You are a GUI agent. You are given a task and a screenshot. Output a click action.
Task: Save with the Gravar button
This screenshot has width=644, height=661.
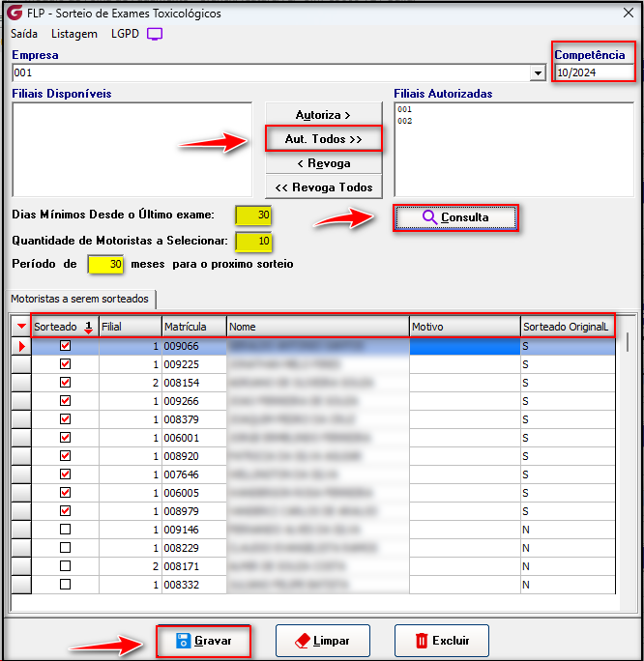(203, 641)
